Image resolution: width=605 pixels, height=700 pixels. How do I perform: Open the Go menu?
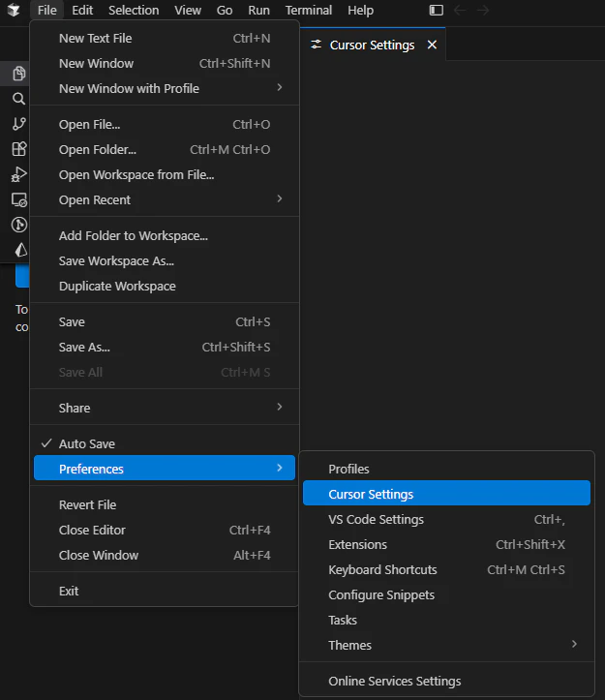[x=225, y=10]
